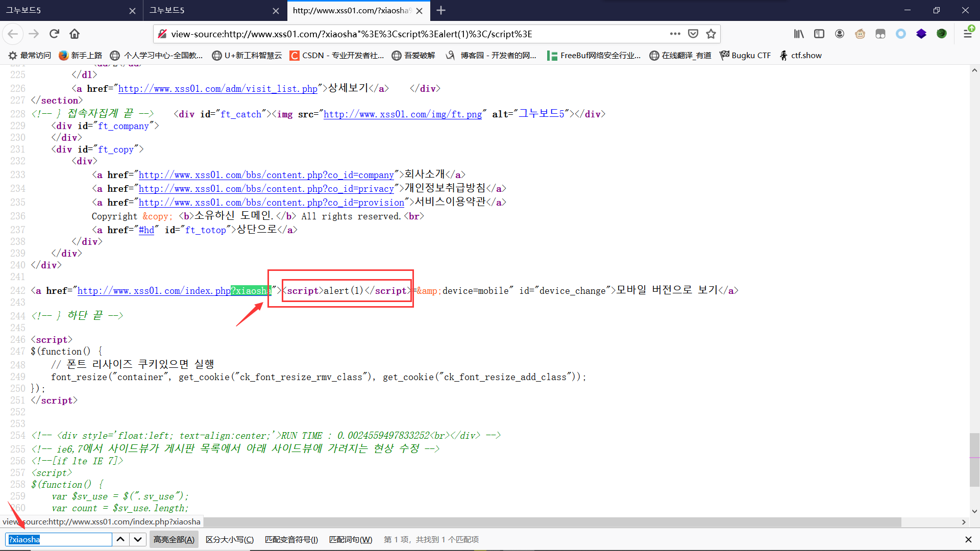The image size is (980, 551).
Task: Click the monkey extension icon
Action: click(x=860, y=34)
